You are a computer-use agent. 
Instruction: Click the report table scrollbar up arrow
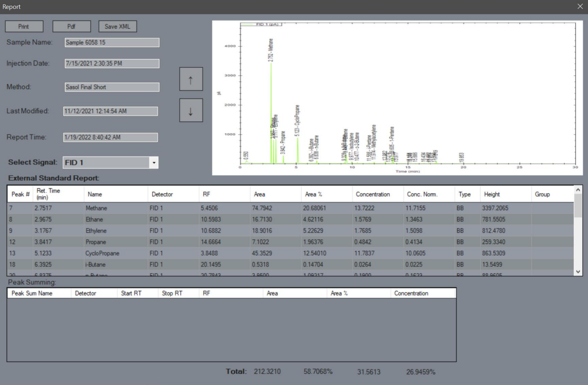tap(578, 189)
